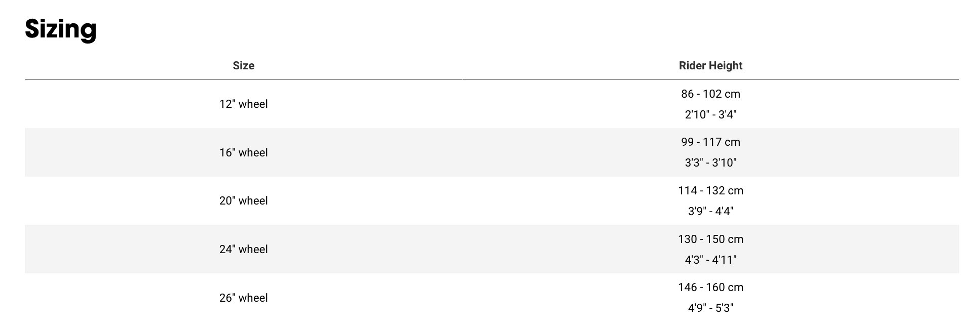Click the 3'3" - 3'10" height text
The height and width of the screenshot is (326, 980).
pos(710,162)
